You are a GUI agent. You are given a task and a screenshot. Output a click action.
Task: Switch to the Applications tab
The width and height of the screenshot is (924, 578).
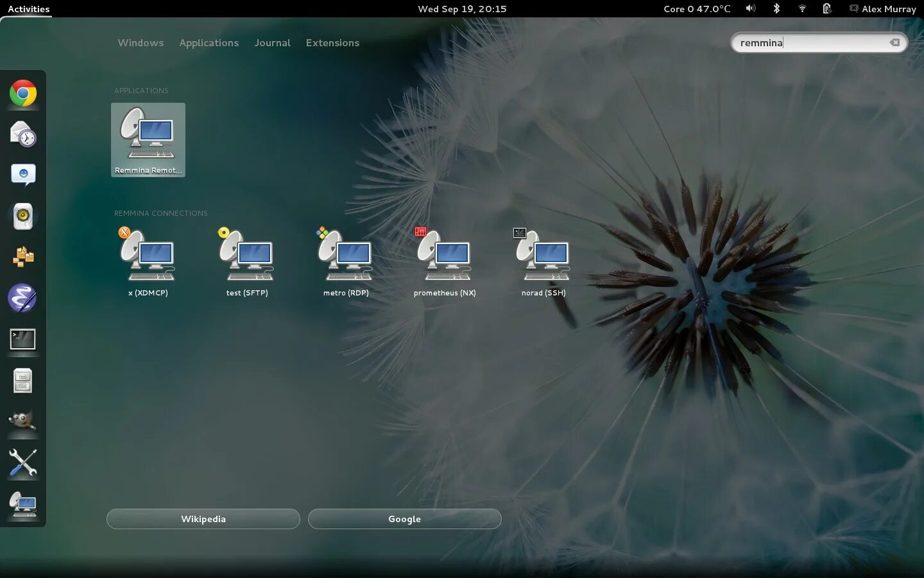[209, 43]
